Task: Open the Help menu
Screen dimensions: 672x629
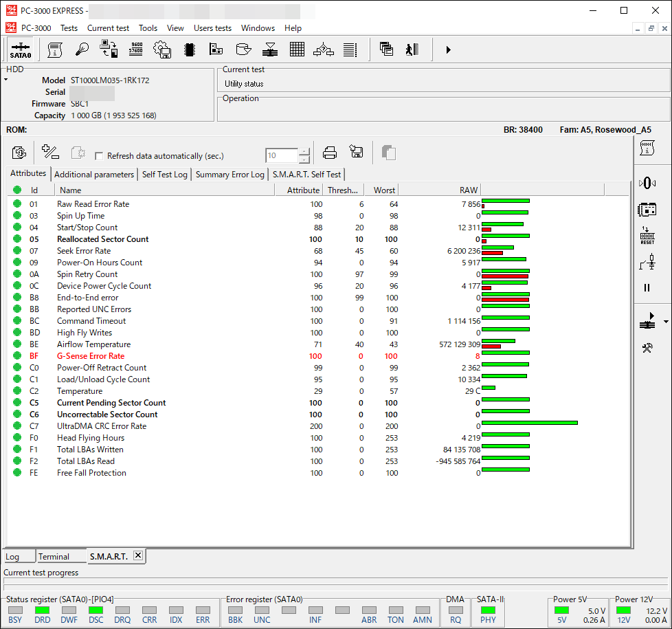Action: (x=293, y=28)
